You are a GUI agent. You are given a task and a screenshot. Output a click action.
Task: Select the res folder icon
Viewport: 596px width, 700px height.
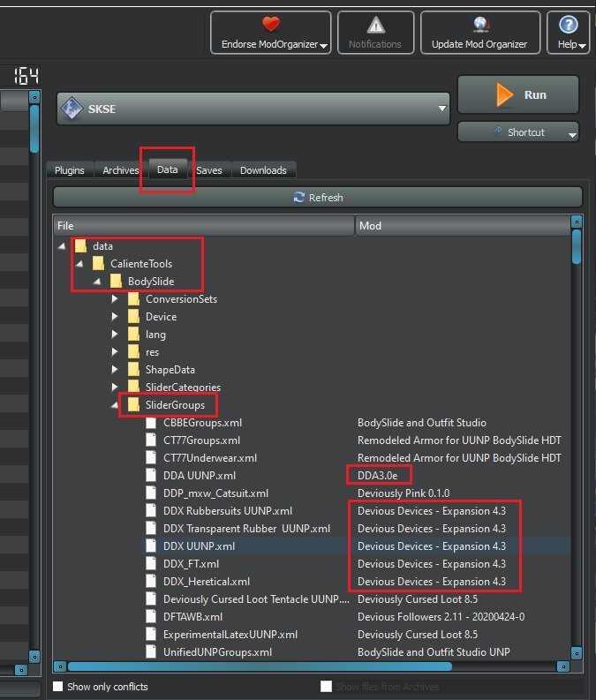(133, 352)
